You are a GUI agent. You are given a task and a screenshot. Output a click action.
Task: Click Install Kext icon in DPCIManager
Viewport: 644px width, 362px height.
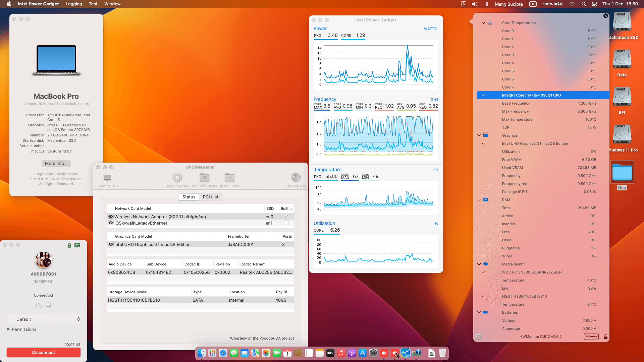tap(230, 178)
